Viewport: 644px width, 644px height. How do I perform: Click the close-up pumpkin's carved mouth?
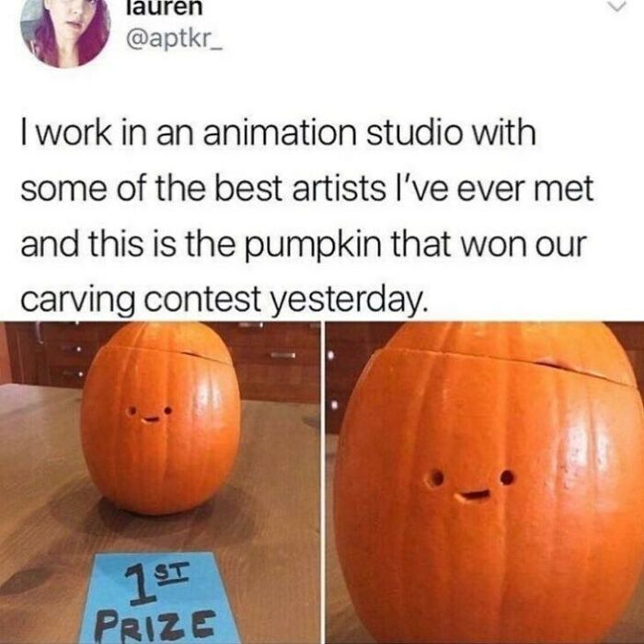click(472, 496)
